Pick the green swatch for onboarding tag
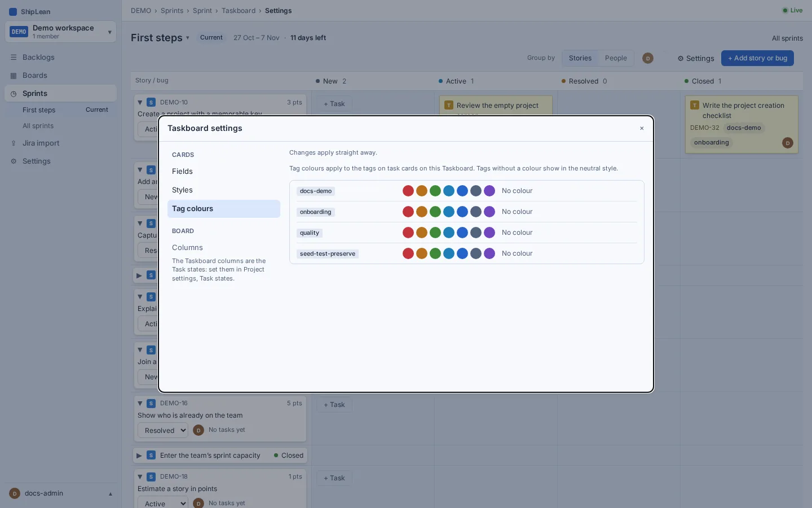Viewport: 812px width, 508px height. click(x=435, y=212)
